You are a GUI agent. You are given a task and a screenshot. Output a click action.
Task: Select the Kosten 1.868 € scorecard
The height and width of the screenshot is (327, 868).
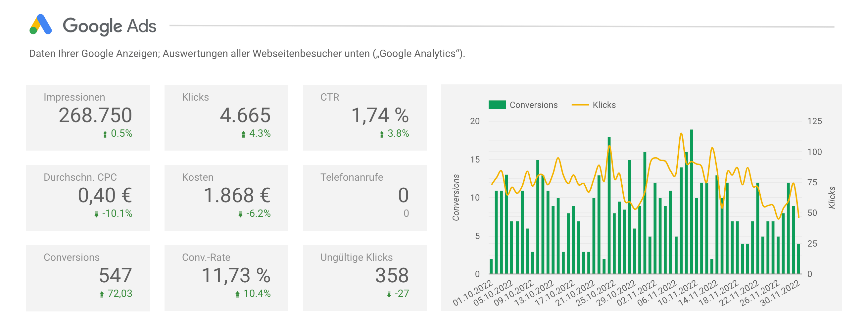(226, 198)
